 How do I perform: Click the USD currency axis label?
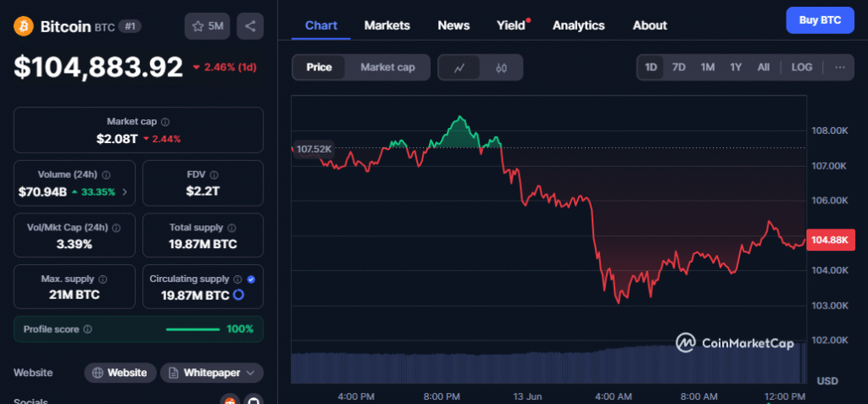tap(827, 381)
